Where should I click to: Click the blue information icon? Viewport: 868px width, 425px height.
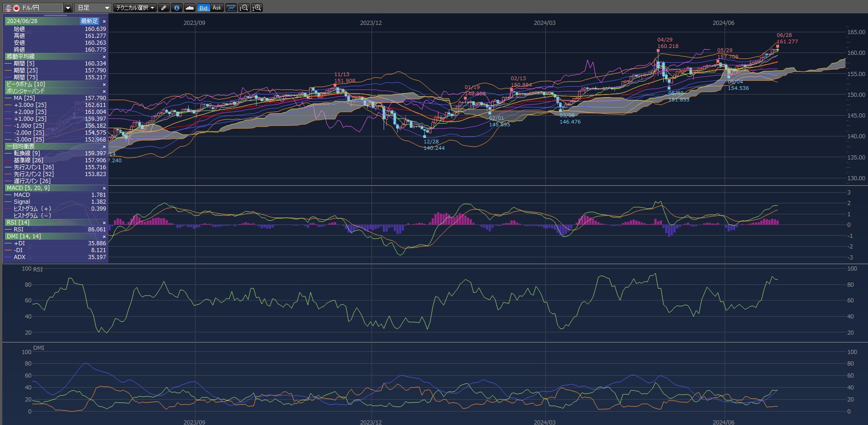point(177,8)
